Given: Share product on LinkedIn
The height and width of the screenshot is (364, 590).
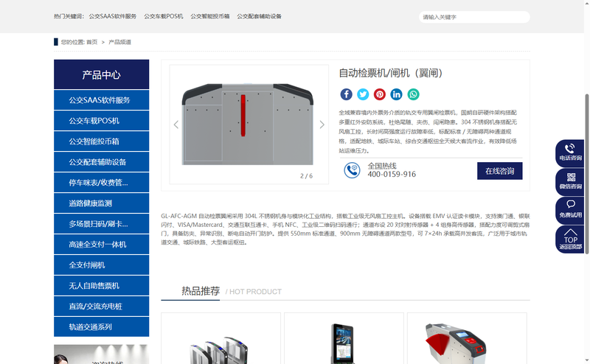Looking at the screenshot, I should point(396,94).
